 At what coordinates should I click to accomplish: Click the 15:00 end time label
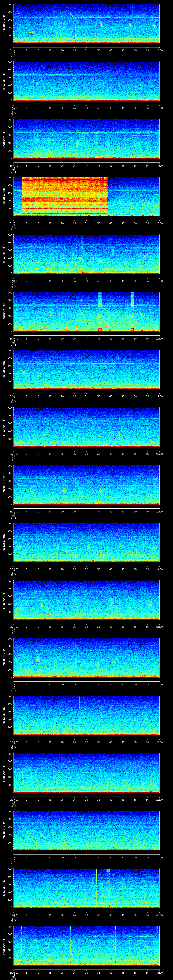click(160, 50)
